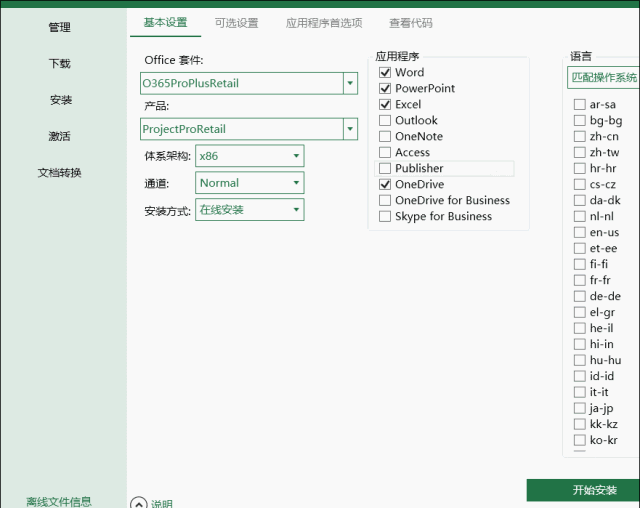Select the zh-tw language checkbox

(580, 152)
